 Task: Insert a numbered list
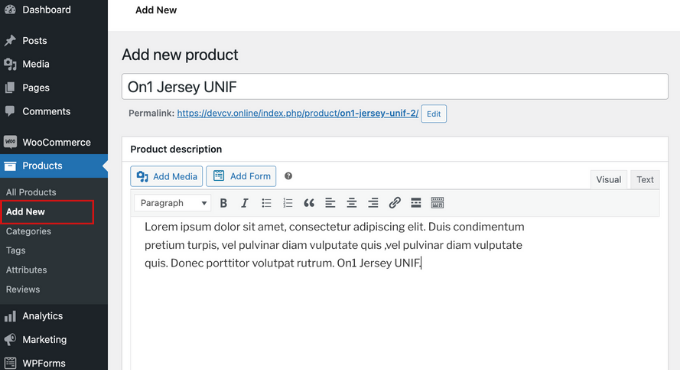(x=288, y=203)
